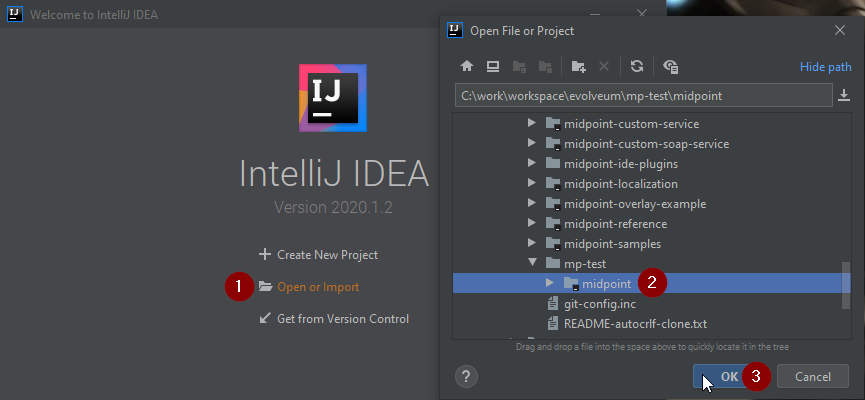Click the midpoint-samples folder icon

tap(553, 243)
